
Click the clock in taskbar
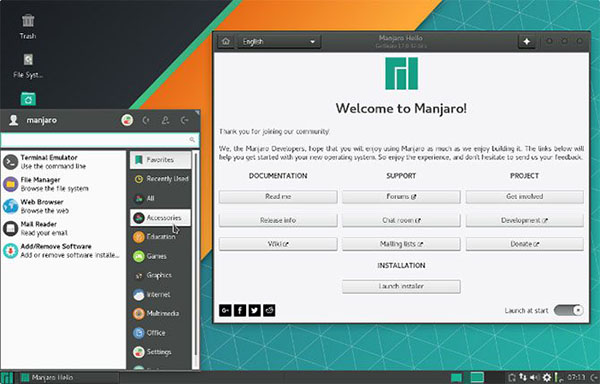click(576, 377)
